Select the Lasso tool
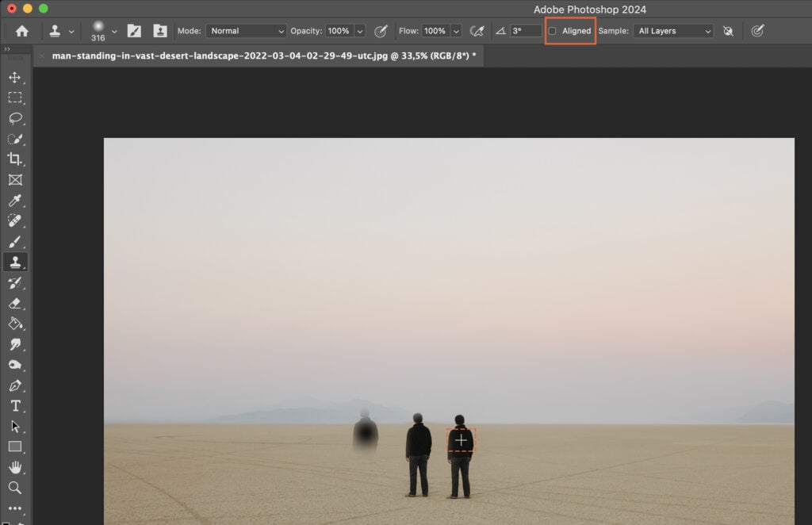 (x=17, y=119)
